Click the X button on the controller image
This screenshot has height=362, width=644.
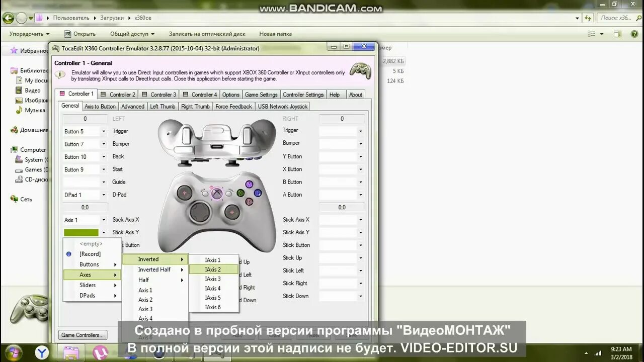241,193
